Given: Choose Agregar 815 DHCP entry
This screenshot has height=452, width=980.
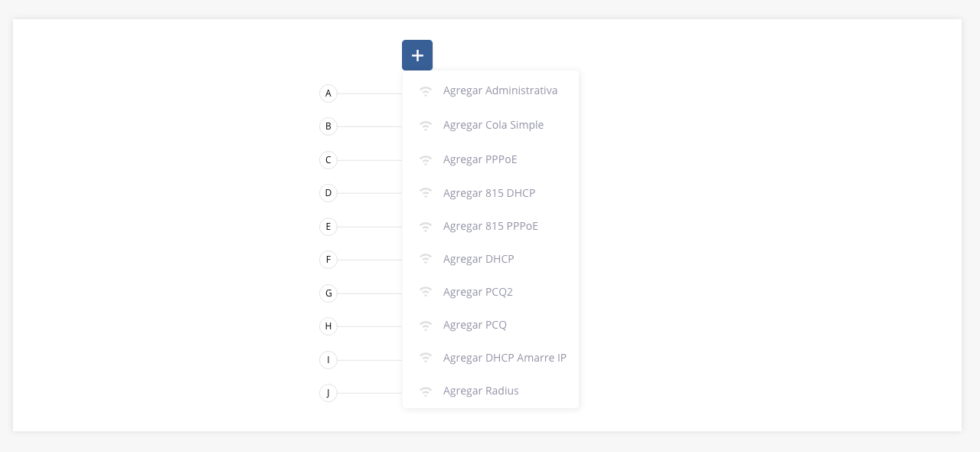Looking at the screenshot, I should pos(491,193).
